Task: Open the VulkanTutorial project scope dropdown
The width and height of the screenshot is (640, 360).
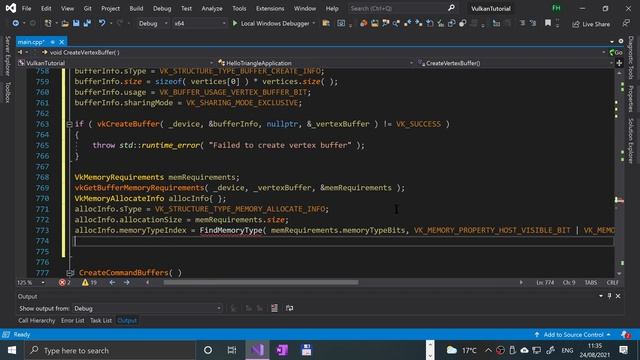Action: [116, 63]
